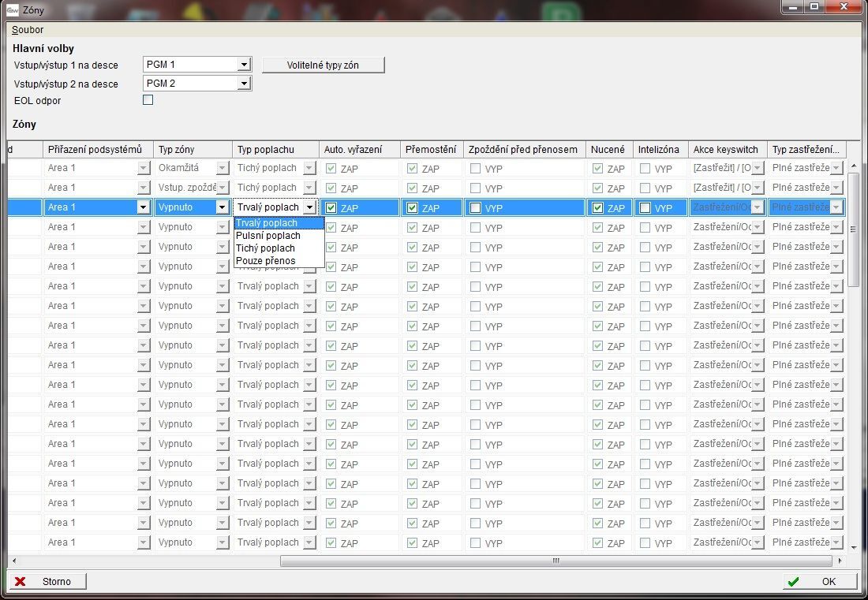Pick Pouze přenos option in the list
Image resolution: width=868 pixels, height=600 pixels.
(266, 261)
